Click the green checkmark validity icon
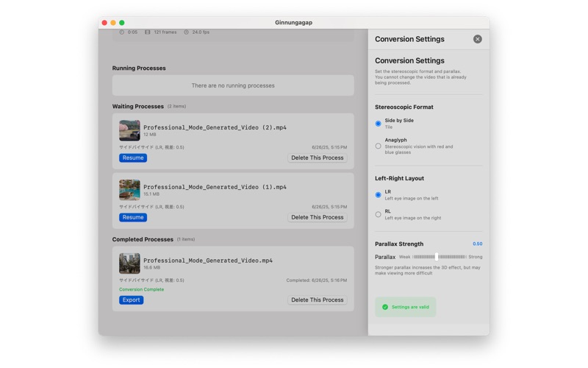588x368 pixels. (x=384, y=307)
